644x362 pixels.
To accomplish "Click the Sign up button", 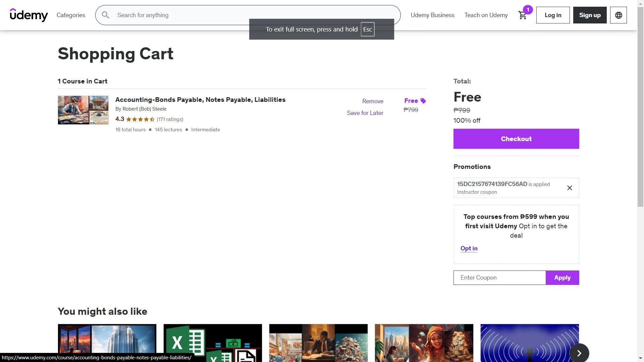I will coord(590,15).
